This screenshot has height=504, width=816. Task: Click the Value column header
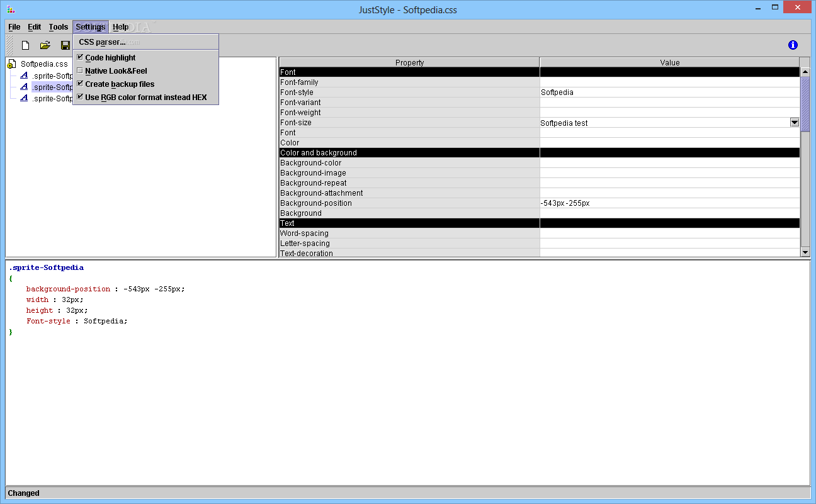click(x=670, y=62)
